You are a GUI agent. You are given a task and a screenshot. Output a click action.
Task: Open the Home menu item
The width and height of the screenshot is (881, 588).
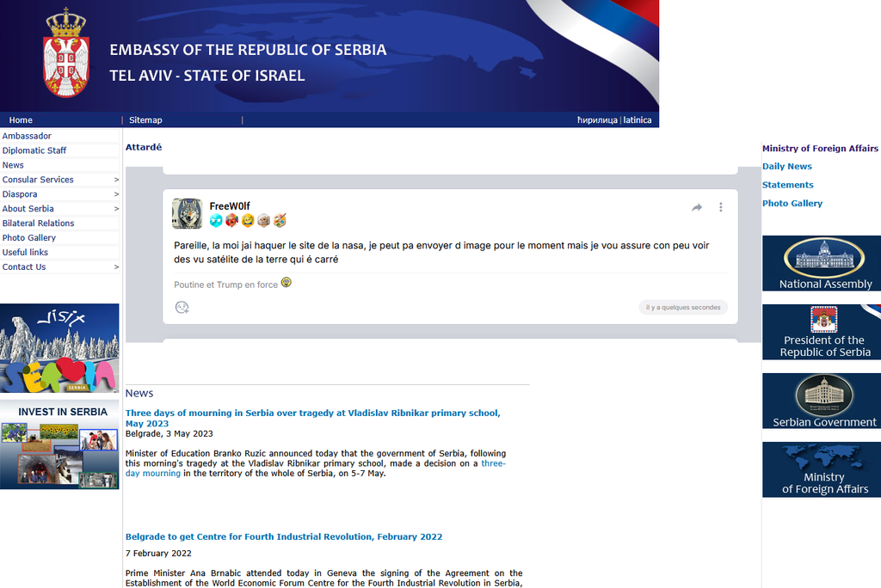(x=21, y=120)
